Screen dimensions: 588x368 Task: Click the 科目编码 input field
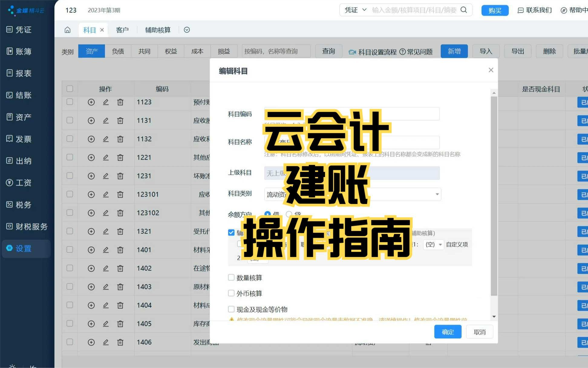[x=352, y=114]
